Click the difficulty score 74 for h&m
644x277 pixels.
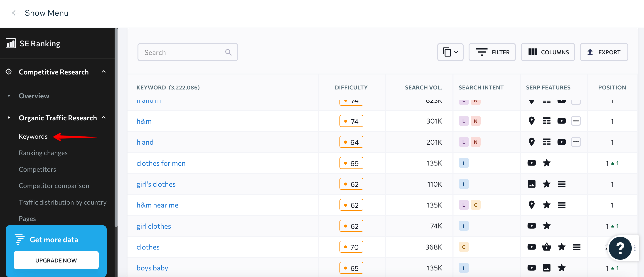351,121
